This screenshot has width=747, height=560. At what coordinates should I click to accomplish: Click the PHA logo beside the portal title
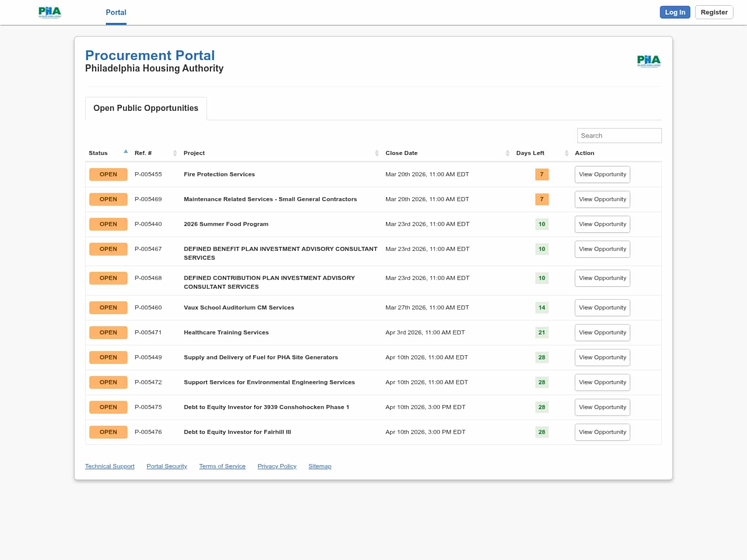pos(648,61)
